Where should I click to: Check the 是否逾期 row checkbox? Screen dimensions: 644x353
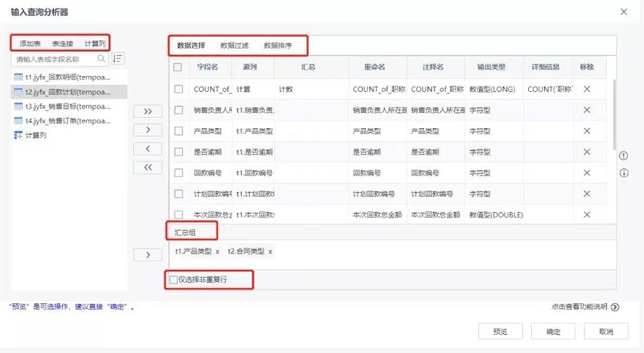[x=179, y=152]
